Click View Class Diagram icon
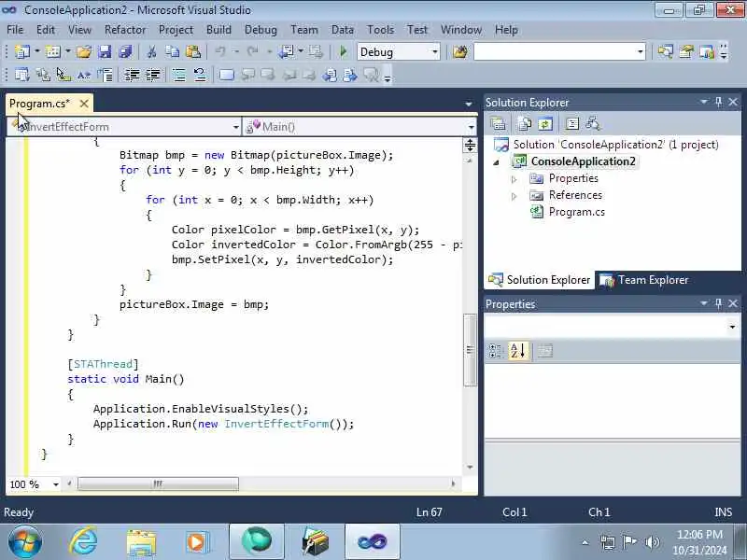Image resolution: width=747 pixels, height=560 pixels. 593,124
